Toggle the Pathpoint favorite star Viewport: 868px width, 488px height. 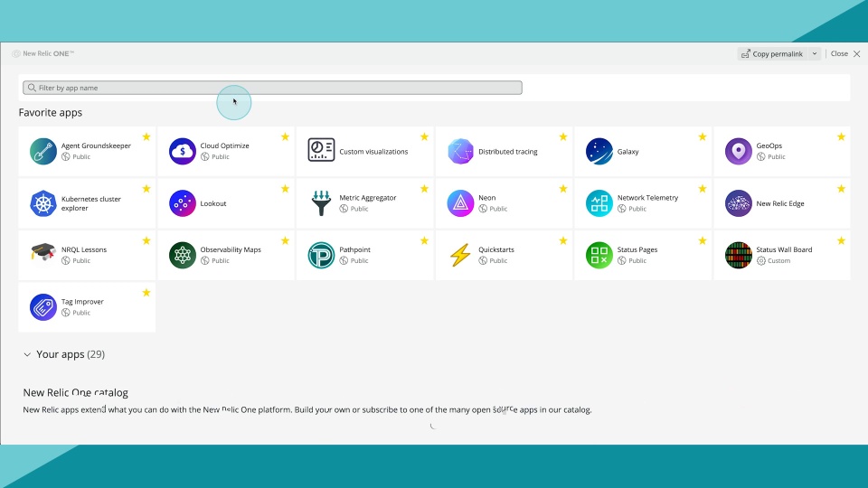(424, 240)
